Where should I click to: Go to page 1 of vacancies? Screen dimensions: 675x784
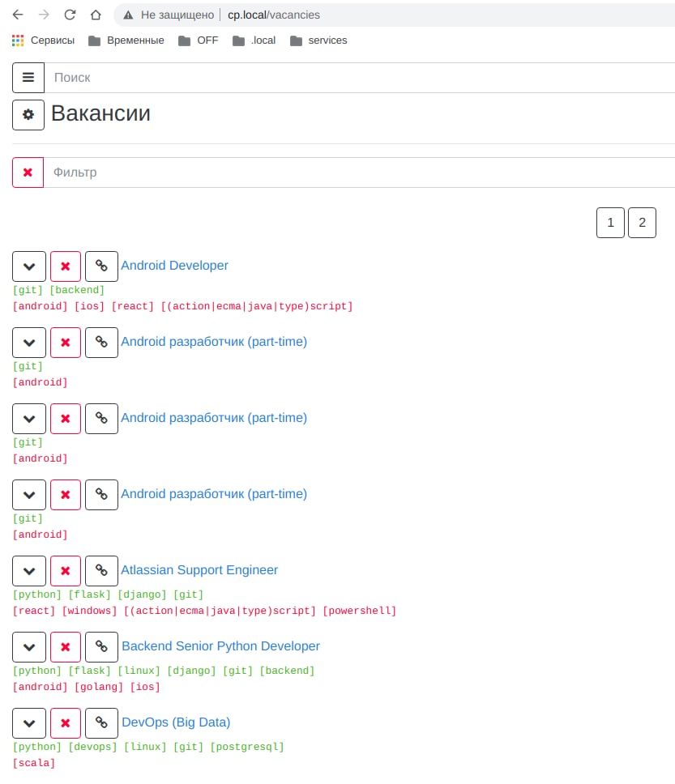click(610, 223)
